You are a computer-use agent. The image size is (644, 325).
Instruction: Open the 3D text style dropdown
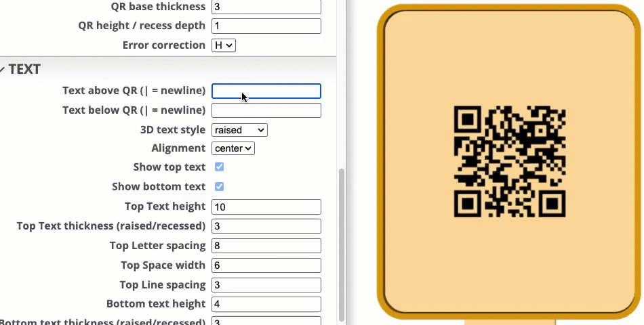pyautogui.click(x=239, y=129)
